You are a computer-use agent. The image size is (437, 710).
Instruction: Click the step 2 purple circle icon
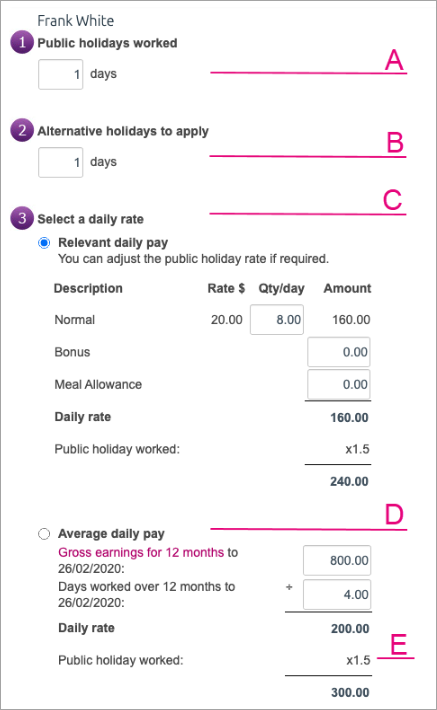tap(22, 130)
